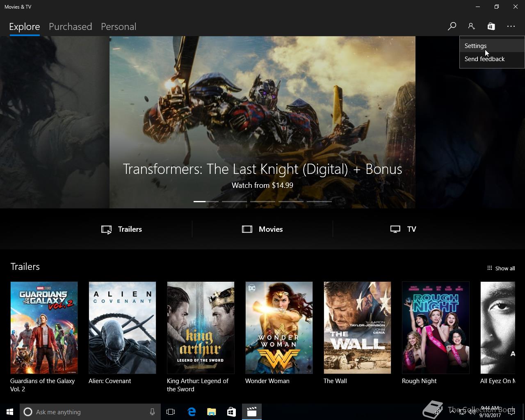Image resolution: width=525 pixels, height=420 pixels.
Task: Click the grid icon beside Show all
Action: click(489, 268)
